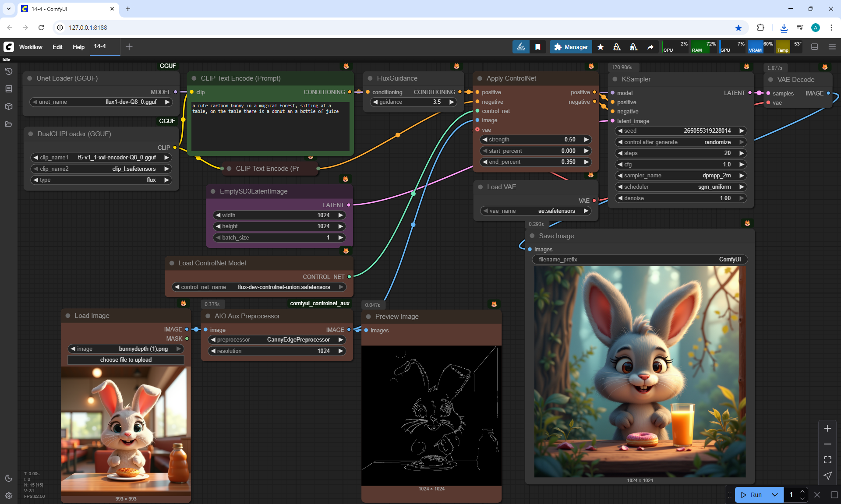The height and width of the screenshot is (504, 841).
Task: Open the model library cube icon
Action: coord(8,106)
